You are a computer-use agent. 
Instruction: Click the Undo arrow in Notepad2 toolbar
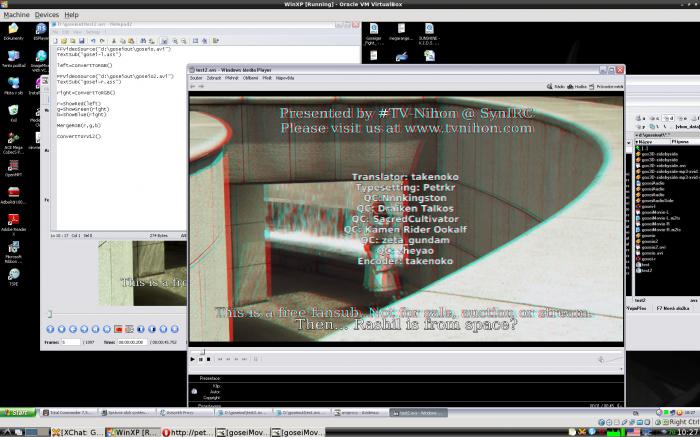click(x=93, y=41)
